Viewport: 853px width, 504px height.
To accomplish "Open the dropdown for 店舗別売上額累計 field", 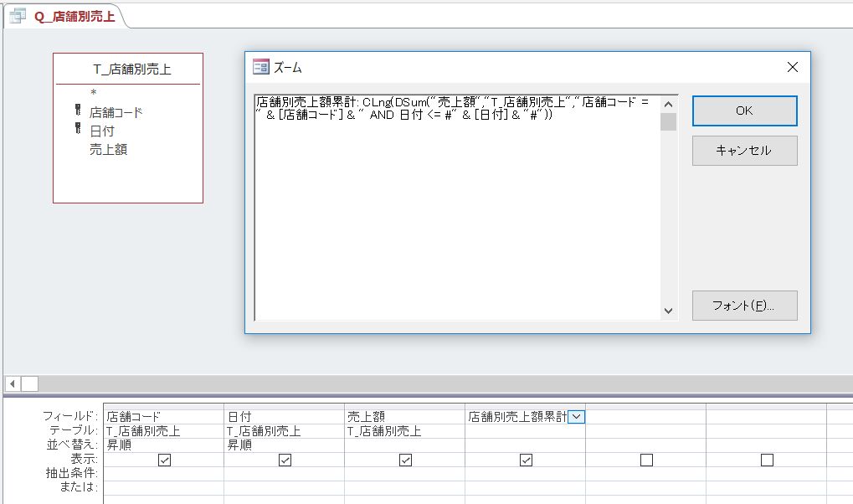I will [x=577, y=417].
